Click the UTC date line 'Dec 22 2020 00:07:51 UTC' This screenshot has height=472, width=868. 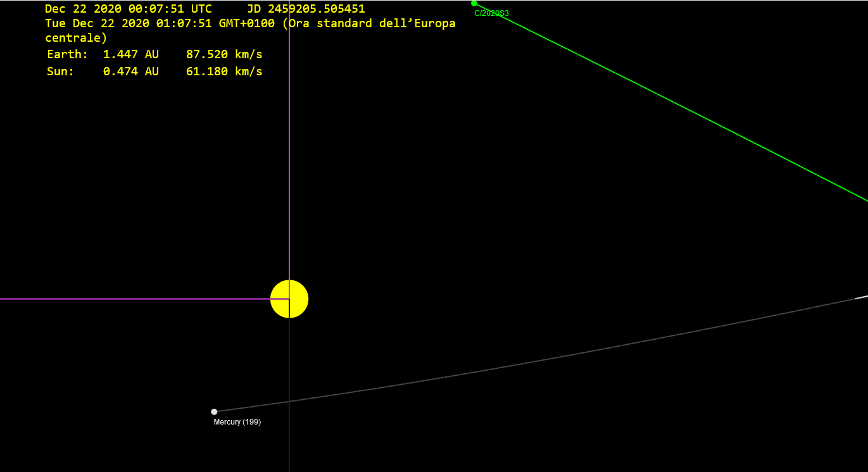click(x=129, y=9)
